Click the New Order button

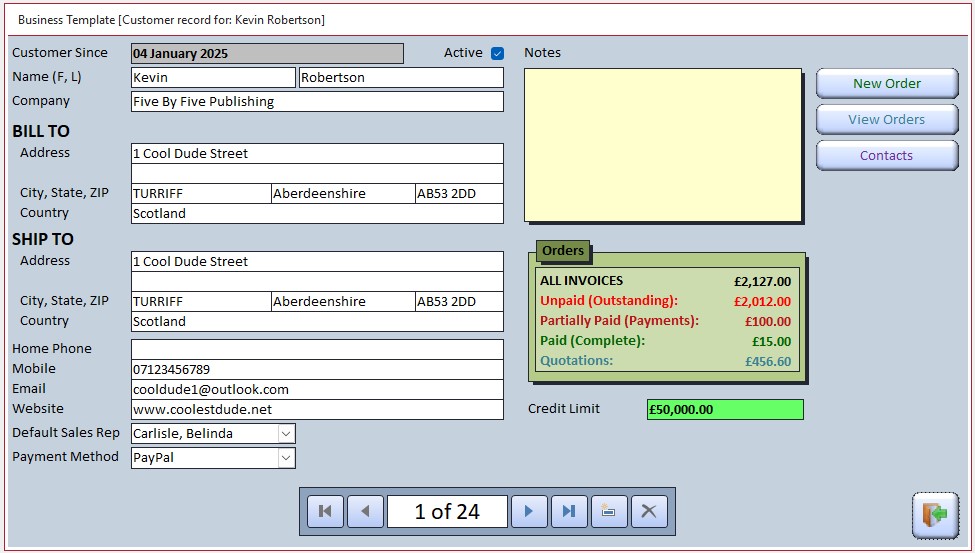886,84
